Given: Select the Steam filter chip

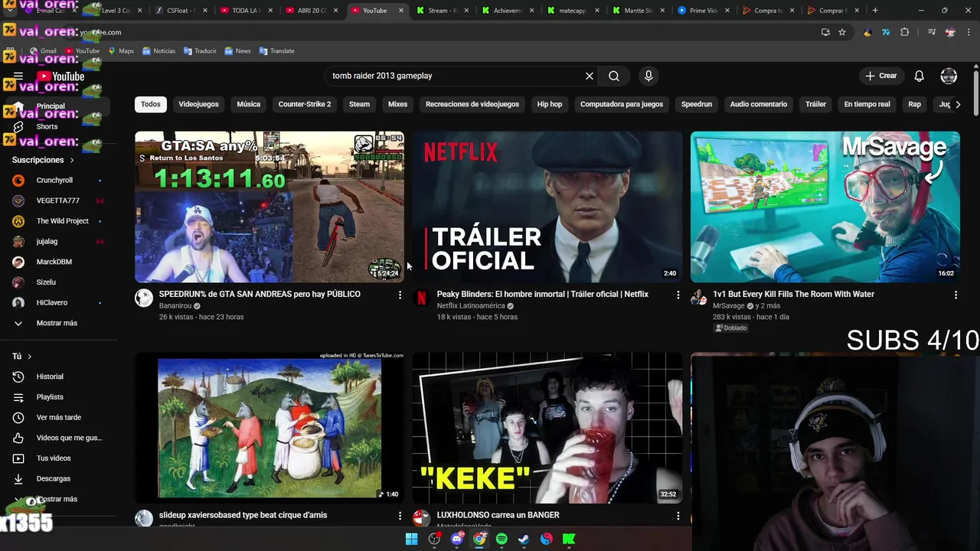Looking at the screenshot, I should coord(359,104).
